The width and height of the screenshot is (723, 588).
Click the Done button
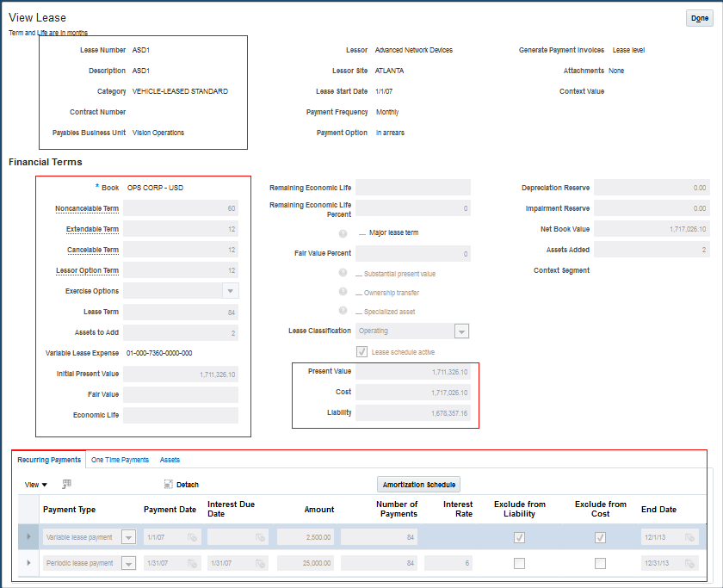700,18
